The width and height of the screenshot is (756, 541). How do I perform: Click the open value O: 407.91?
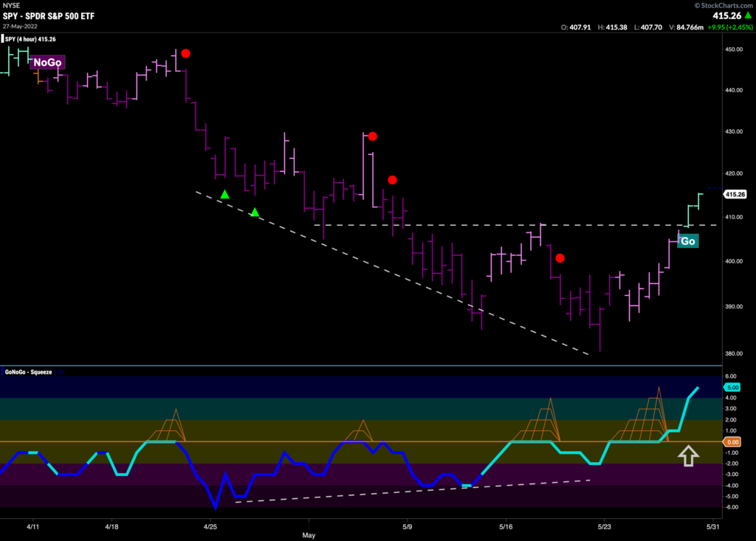pyautogui.click(x=576, y=27)
